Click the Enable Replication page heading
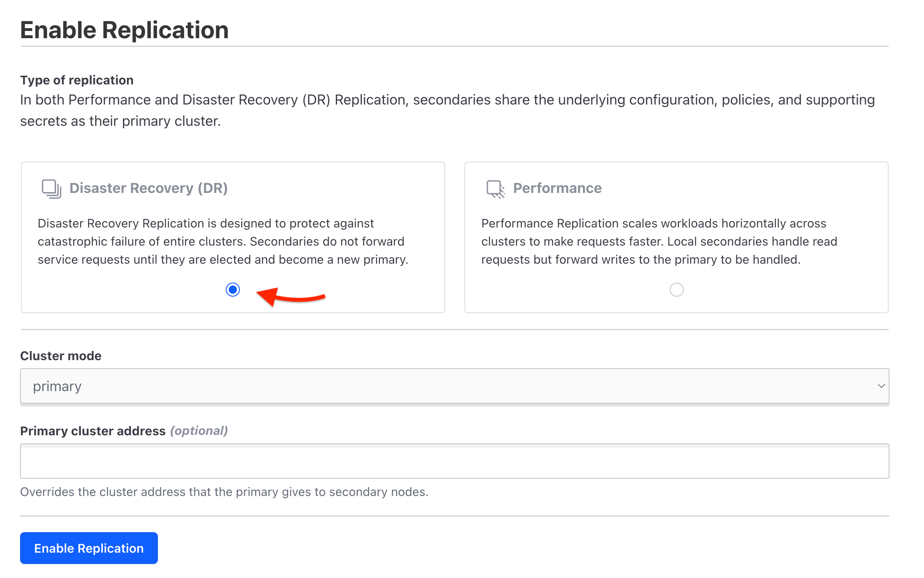This screenshot has width=924, height=578. coord(125,29)
